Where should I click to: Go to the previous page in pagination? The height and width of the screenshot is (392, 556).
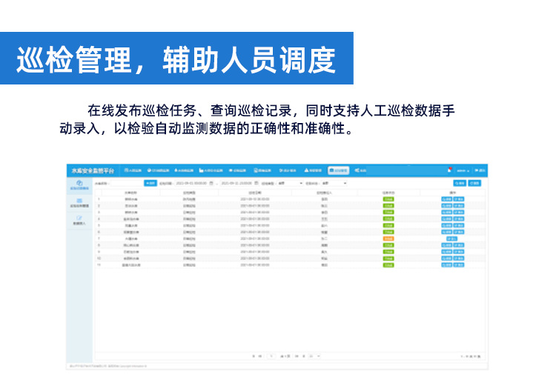(x=260, y=356)
